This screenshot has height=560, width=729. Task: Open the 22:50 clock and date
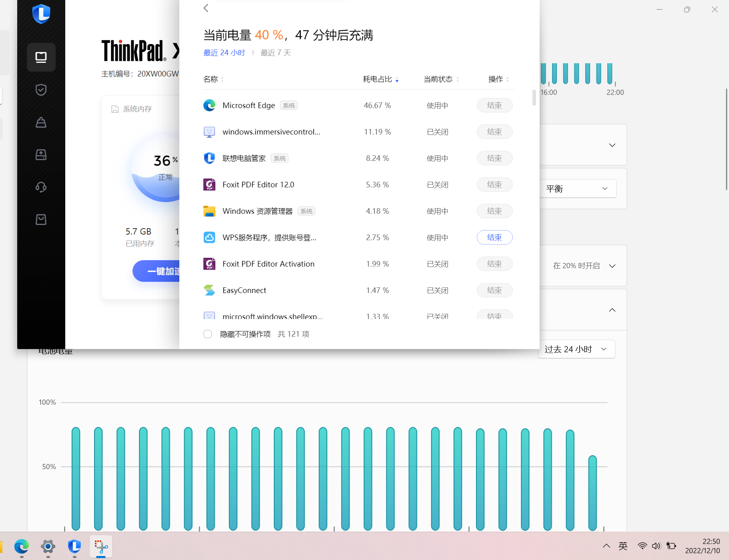click(x=703, y=546)
